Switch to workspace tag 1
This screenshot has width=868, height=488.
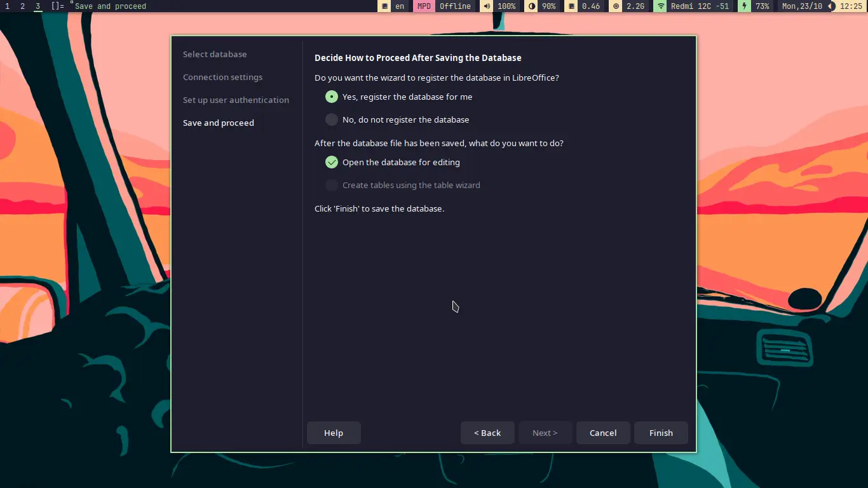7,6
